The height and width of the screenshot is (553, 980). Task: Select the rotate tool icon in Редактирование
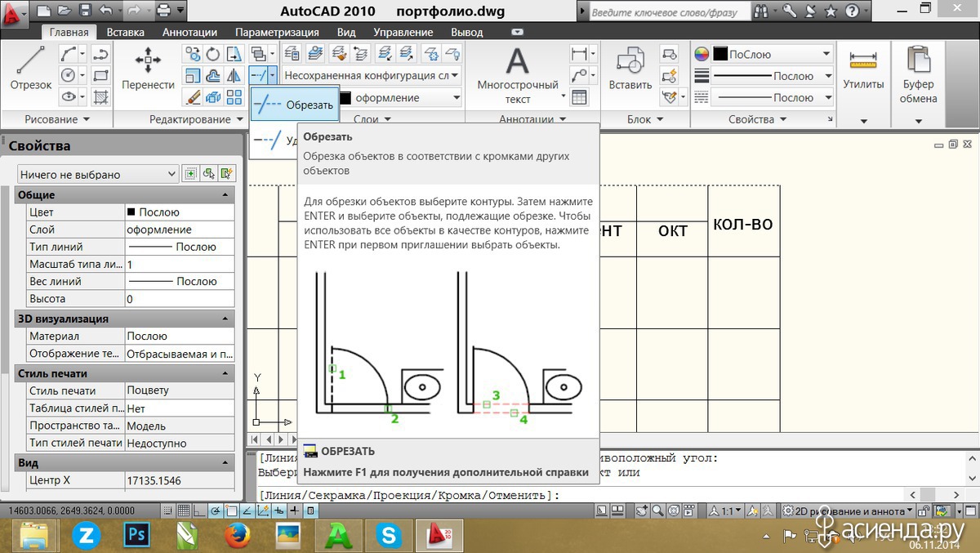[x=213, y=54]
